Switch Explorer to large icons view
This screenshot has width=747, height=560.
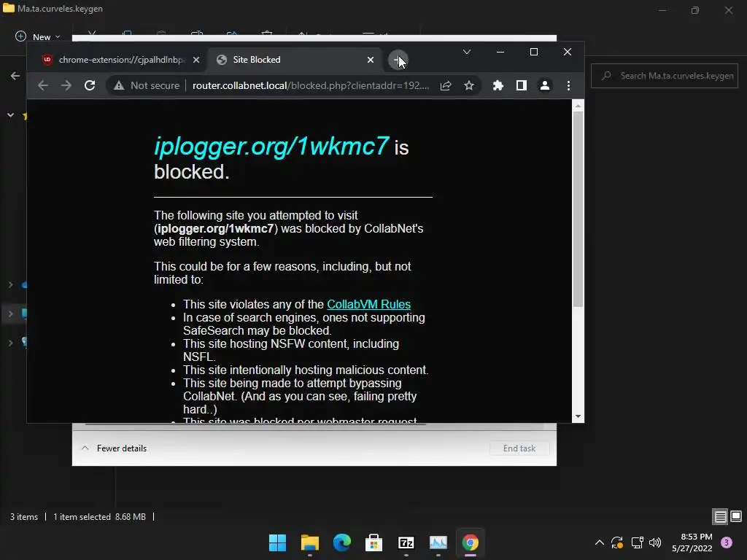736,516
